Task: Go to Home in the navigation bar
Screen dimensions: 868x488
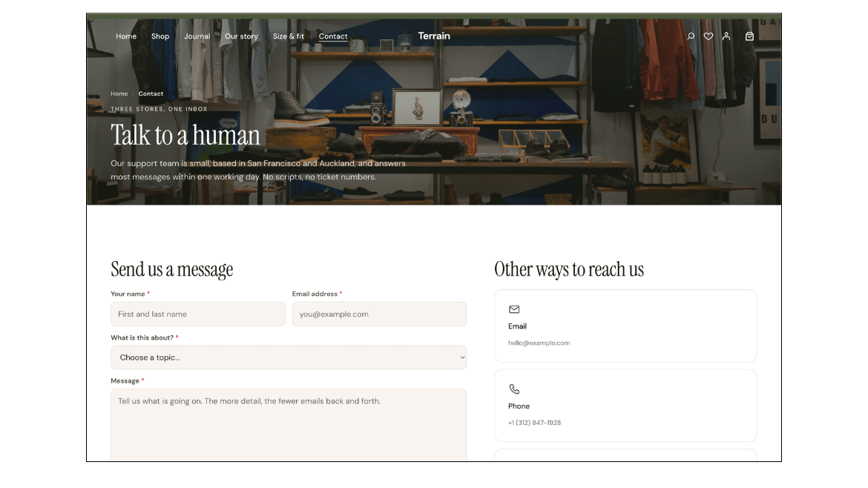Action: [x=126, y=36]
